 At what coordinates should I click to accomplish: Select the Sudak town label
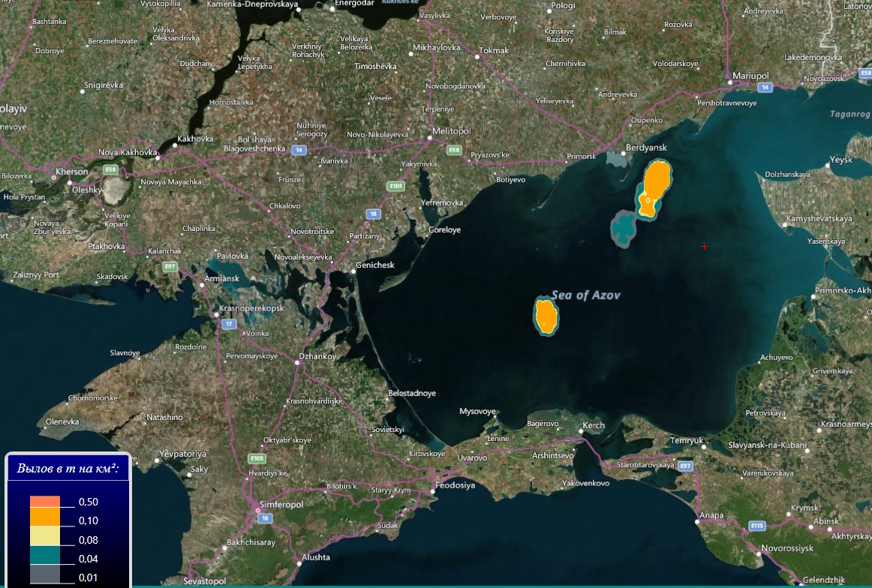click(x=388, y=525)
